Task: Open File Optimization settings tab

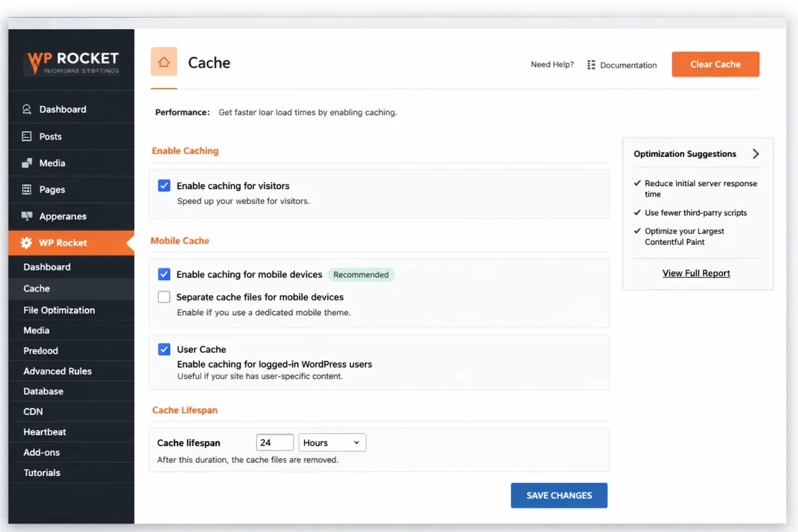Action: coord(59,310)
